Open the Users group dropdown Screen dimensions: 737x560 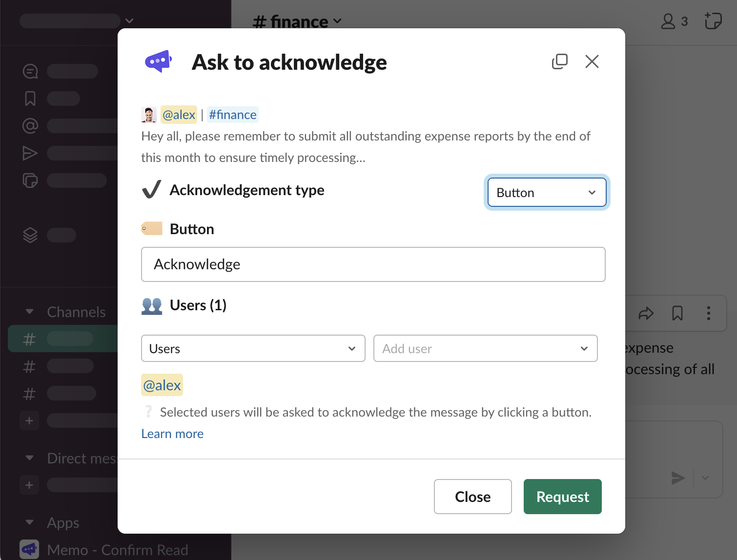253,349
